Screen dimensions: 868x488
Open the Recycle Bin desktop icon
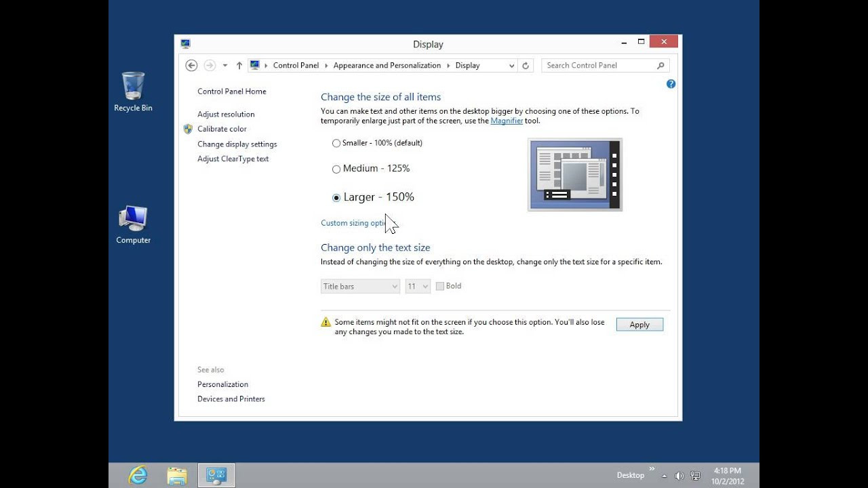coord(133,92)
